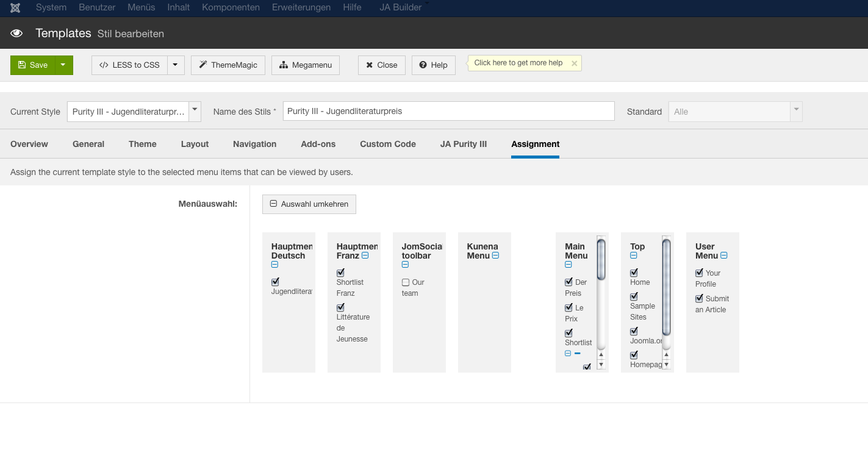868x458 pixels.
Task: Click toggle icon under Top menu heading
Action: click(633, 256)
